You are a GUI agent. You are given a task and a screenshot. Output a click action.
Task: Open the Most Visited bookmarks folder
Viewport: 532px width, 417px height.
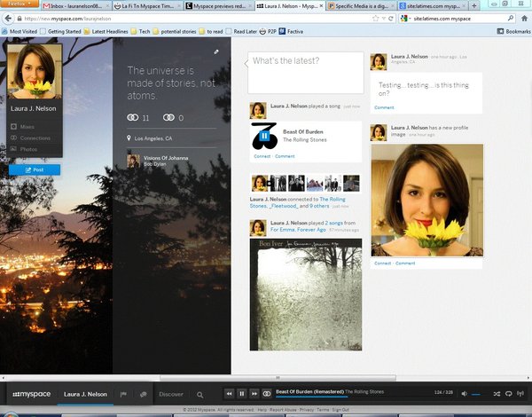tap(20, 32)
